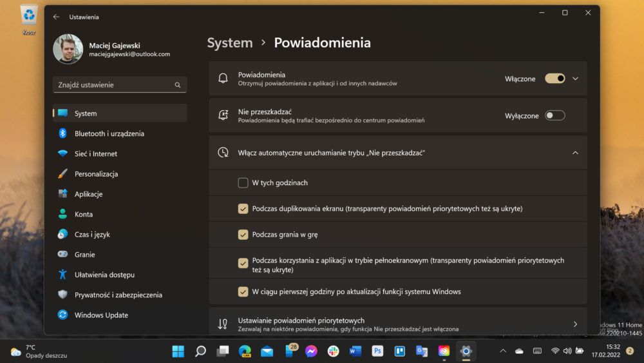Screen dimensions: 644x363
Task: Click the game controller Granie icon
Action: tap(62, 254)
